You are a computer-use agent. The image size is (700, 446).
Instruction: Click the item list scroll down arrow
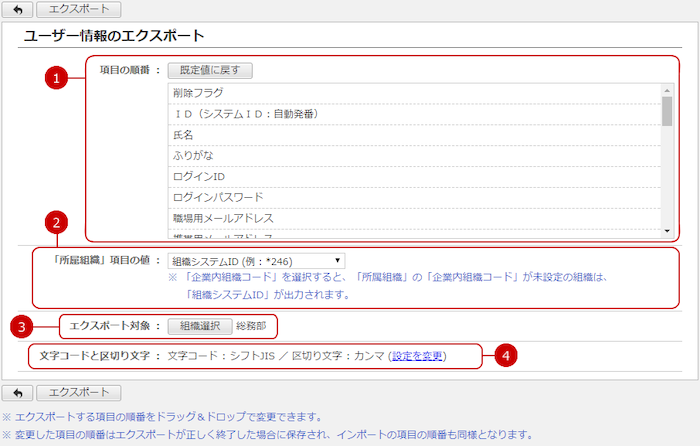point(667,231)
